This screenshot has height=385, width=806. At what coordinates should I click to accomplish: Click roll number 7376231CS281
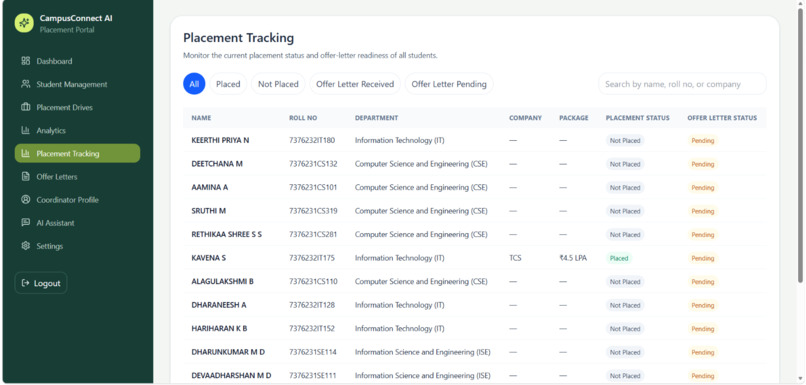click(x=313, y=234)
